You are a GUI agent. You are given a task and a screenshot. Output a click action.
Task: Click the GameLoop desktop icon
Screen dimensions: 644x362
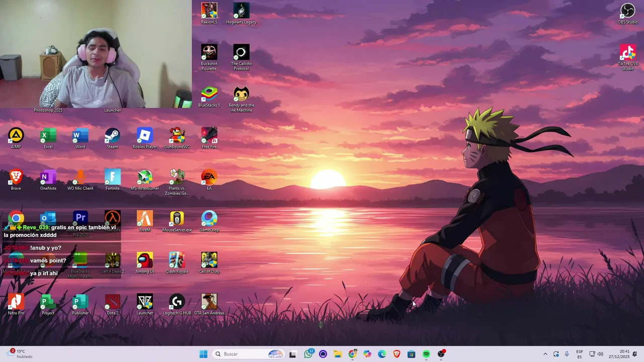[209, 222]
